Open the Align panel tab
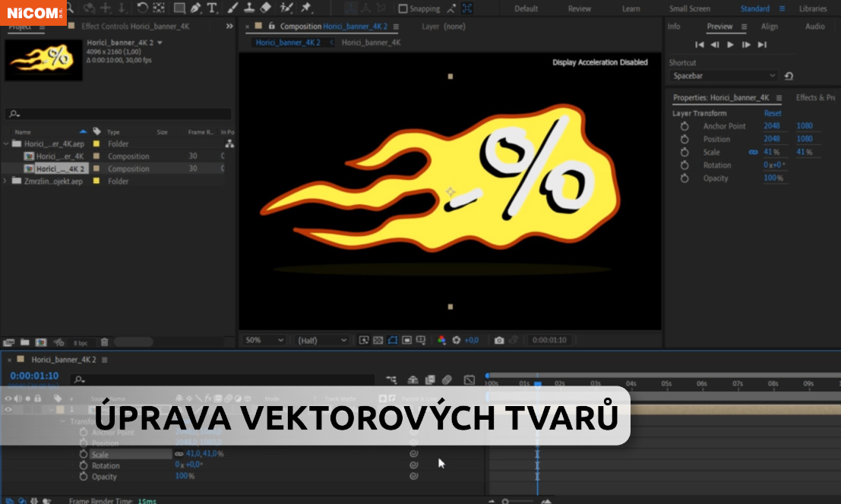Screen dimensions: 841x504 pyautogui.click(x=769, y=27)
